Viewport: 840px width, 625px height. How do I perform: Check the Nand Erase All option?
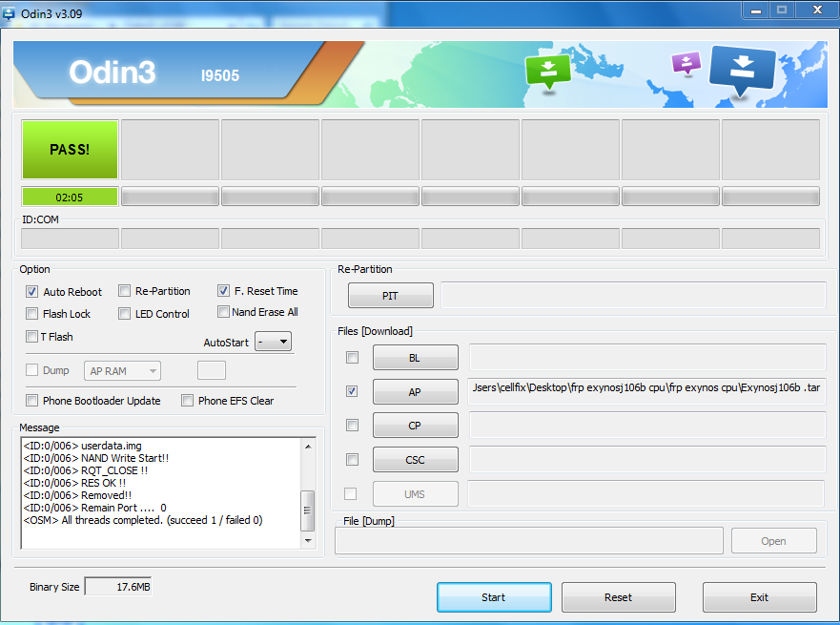[223, 311]
